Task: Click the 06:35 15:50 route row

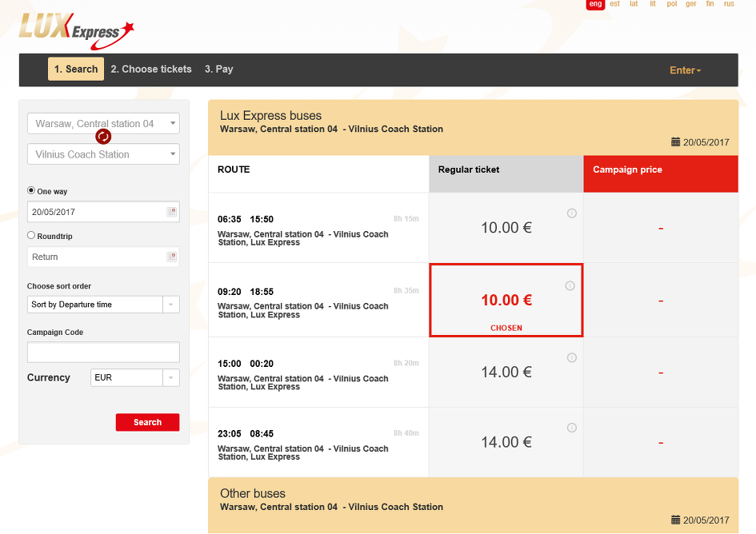Action: click(x=318, y=228)
